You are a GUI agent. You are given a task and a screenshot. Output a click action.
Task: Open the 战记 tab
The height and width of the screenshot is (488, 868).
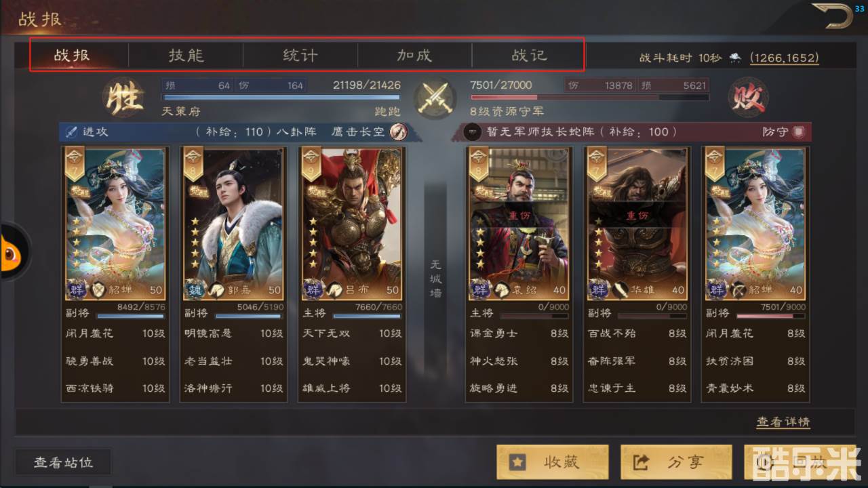(528, 55)
